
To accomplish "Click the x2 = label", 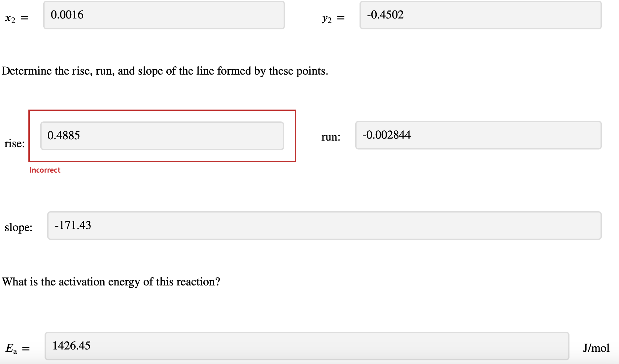I will coord(17,18).
